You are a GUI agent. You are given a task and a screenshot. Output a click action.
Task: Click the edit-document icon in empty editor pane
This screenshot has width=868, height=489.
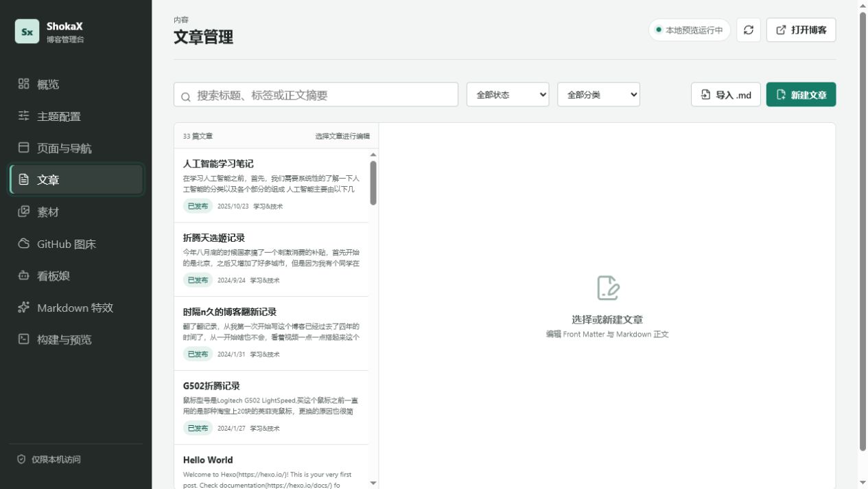(608, 288)
